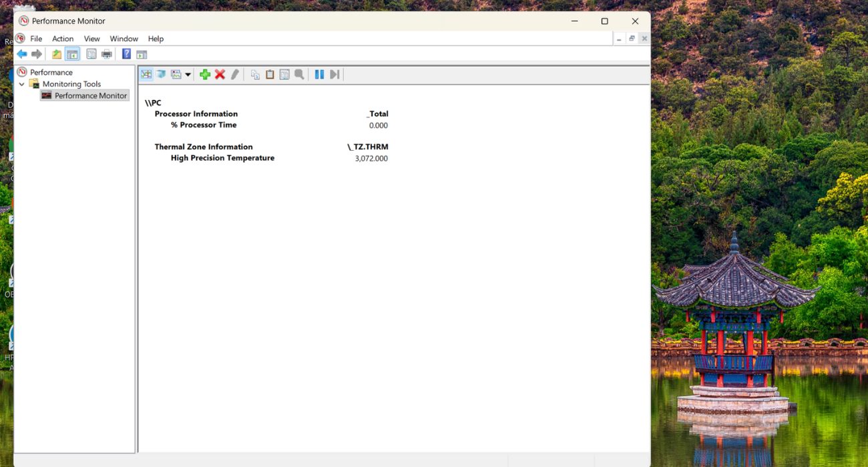868x467 pixels.
Task: Click the Forward arrow in the toolbar
Action: click(37, 54)
